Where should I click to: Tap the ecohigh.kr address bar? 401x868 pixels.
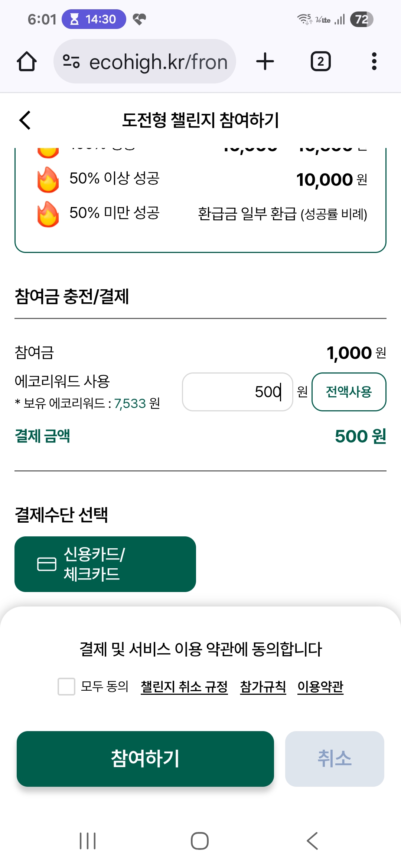pos(158,62)
